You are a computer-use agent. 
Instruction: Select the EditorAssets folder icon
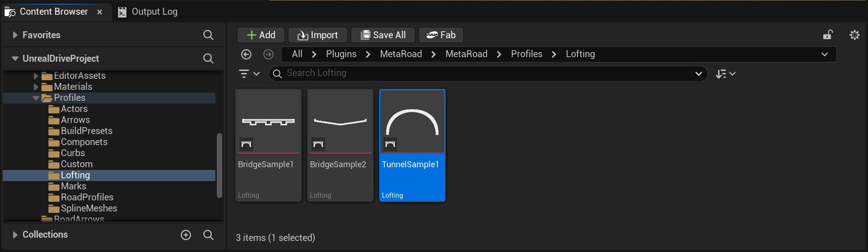point(47,76)
